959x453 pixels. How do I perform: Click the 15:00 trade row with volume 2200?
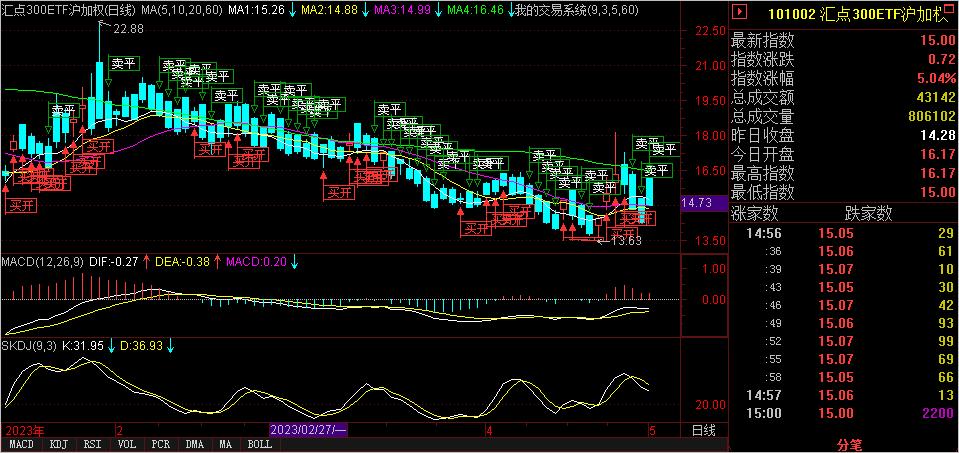844,413
